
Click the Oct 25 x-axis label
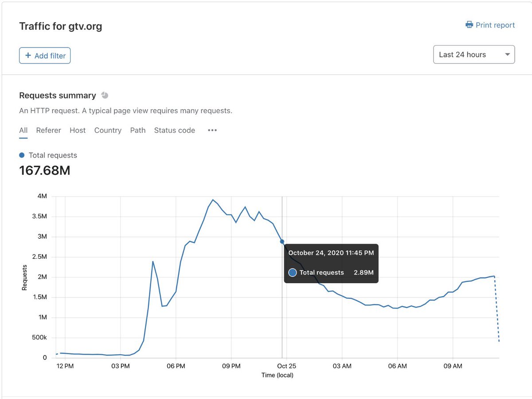(x=287, y=366)
